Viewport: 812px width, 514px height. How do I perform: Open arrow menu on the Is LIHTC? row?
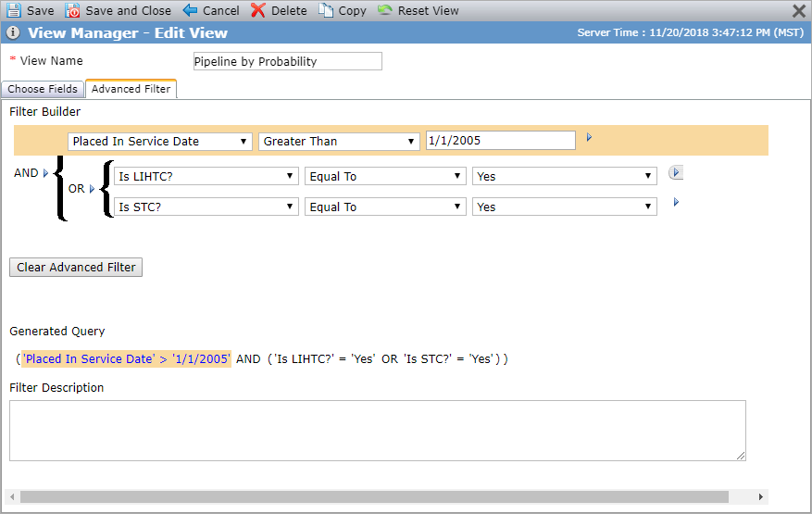[676, 172]
